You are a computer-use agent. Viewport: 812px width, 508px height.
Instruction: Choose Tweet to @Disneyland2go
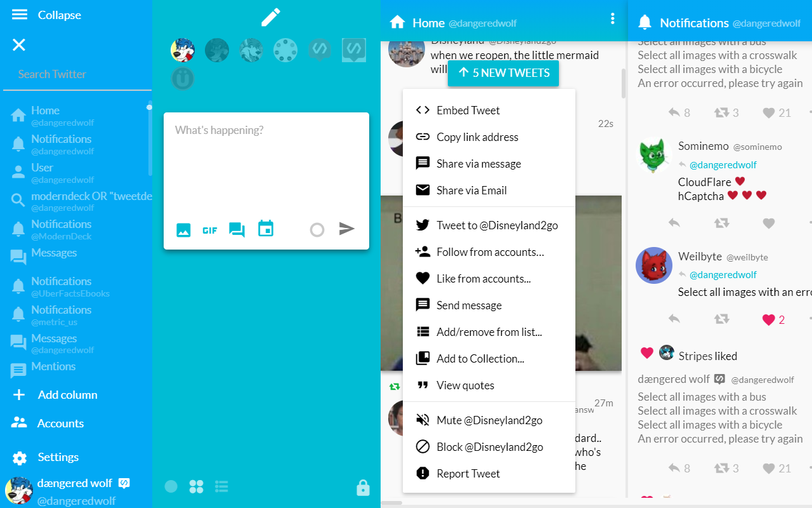(x=489, y=225)
